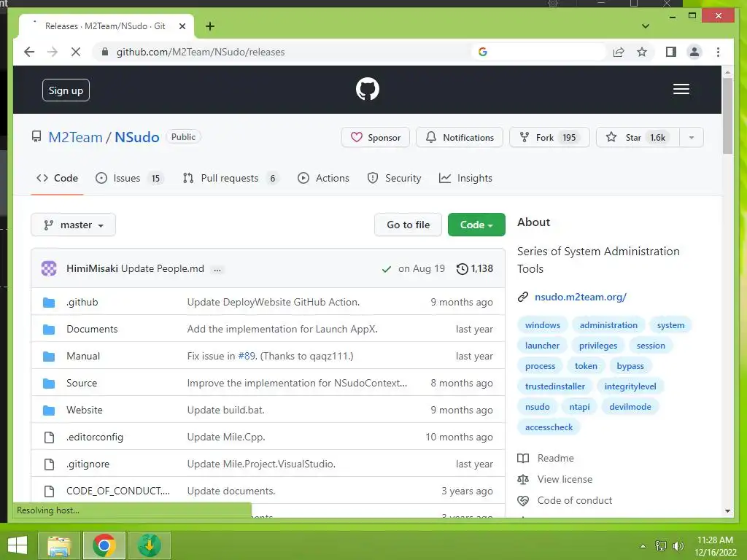747x560 pixels.
Task: Open .editorconfig file
Action: tap(95, 437)
